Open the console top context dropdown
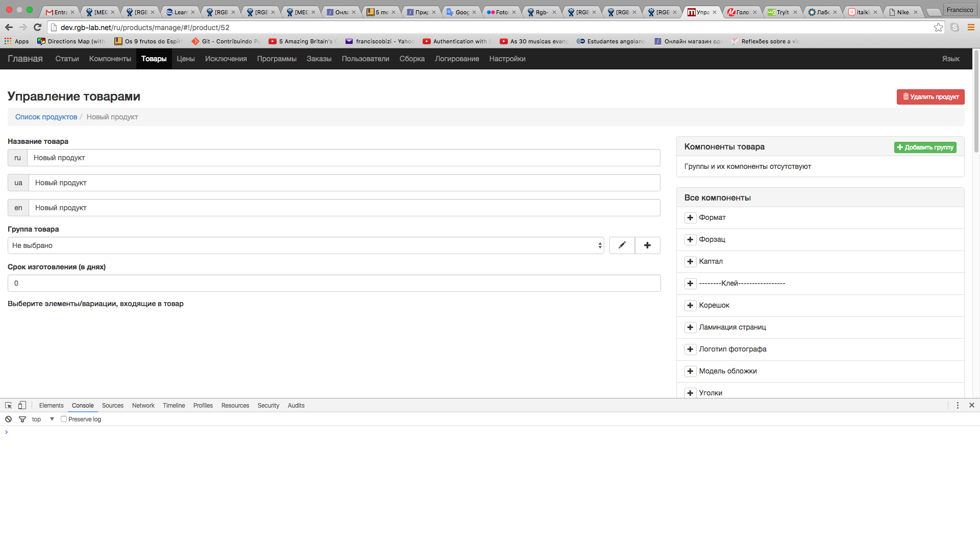The width and height of the screenshot is (980, 551). click(x=43, y=419)
